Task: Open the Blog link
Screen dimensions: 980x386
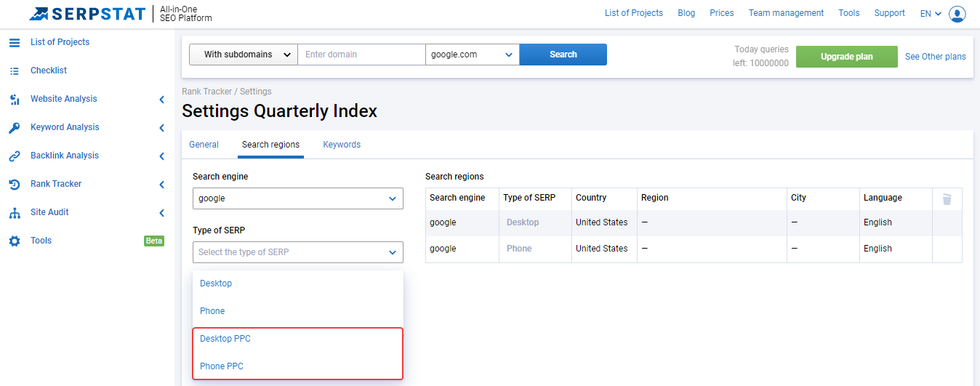Action: click(686, 13)
